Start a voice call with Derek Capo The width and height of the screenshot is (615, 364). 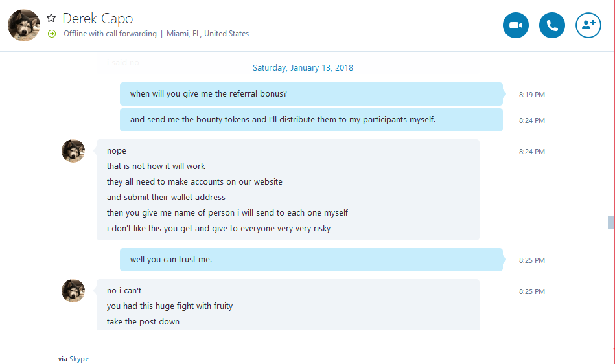pos(552,25)
